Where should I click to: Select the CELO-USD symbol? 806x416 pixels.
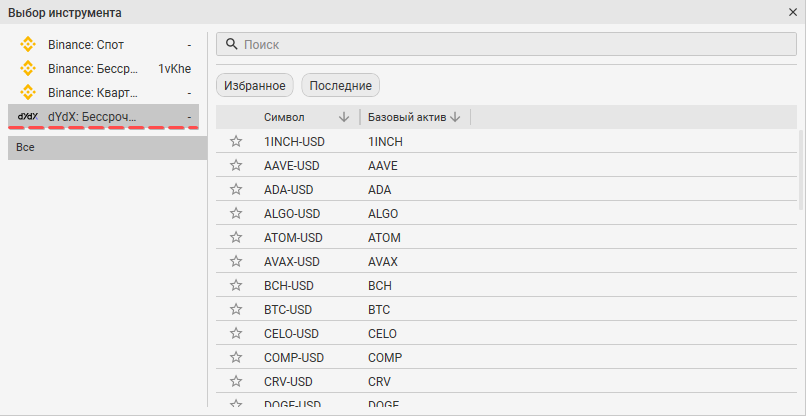(x=291, y=334)
